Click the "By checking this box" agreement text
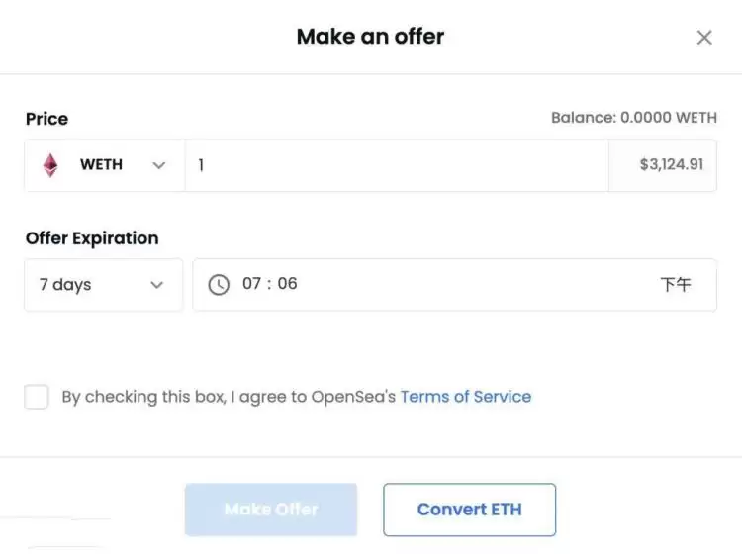The height and width of the screenshot is (560, 742). 228,397
